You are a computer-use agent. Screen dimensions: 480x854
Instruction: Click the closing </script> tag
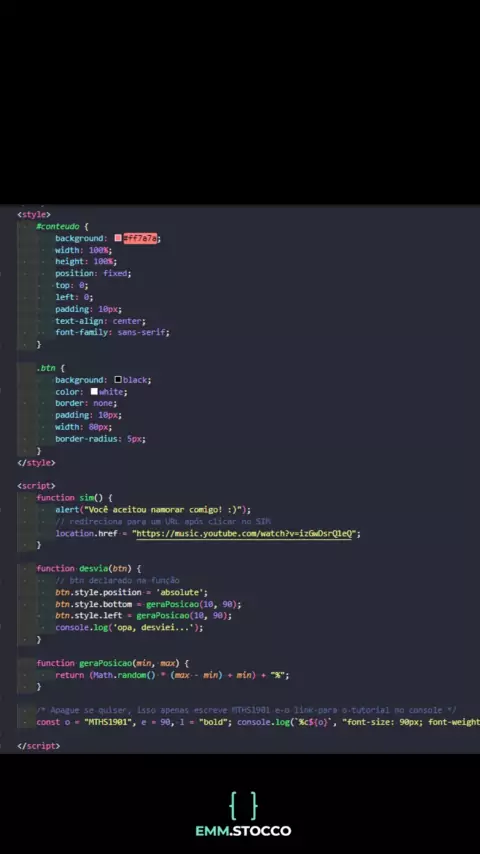(39, 746)
